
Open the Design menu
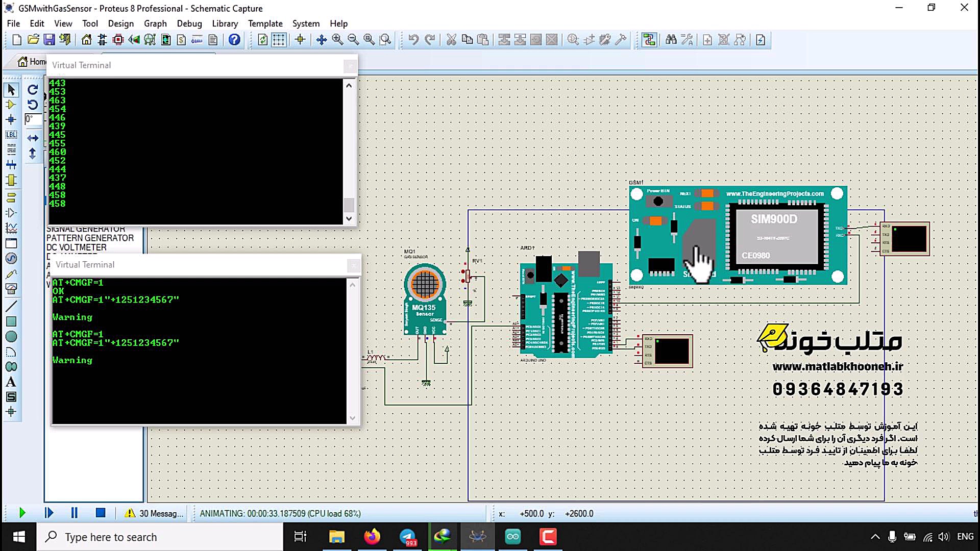[121, 23]
